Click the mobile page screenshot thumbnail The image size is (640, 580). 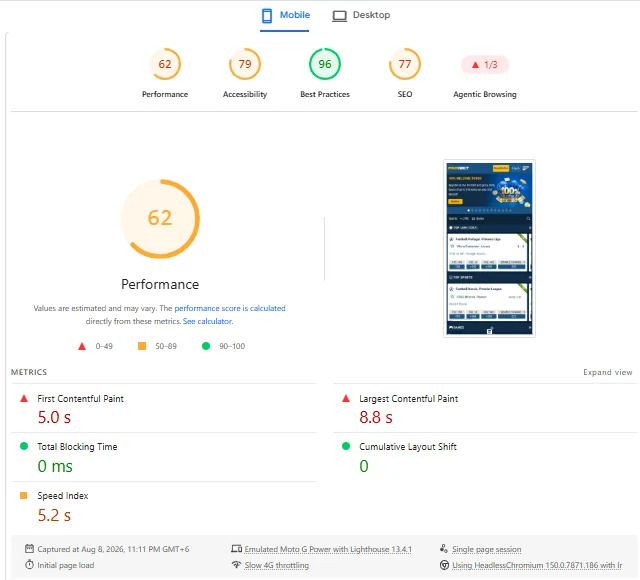point(489,248)
